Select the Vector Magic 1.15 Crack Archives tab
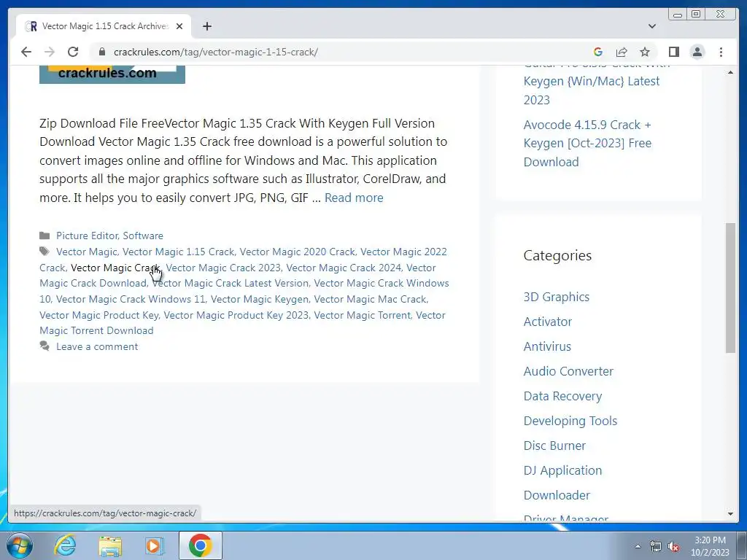This screenshot has height=560, width=747. point(104,26)
